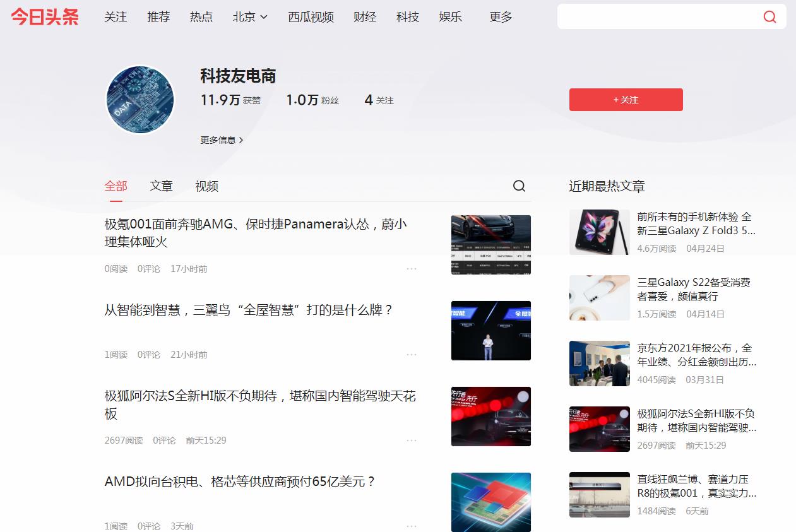
Task: Open the 财经 channel
Action: [x=365, y=17]
